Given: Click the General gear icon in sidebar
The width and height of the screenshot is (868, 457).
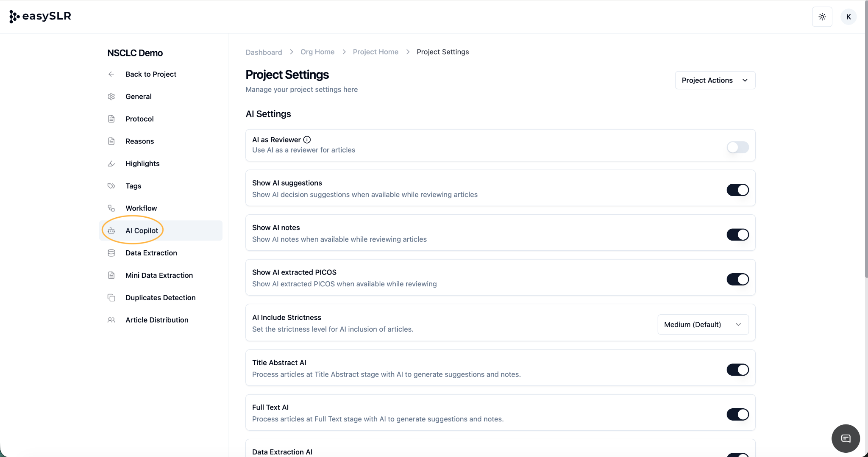Looking at the screenshot, I should point(111,97).
